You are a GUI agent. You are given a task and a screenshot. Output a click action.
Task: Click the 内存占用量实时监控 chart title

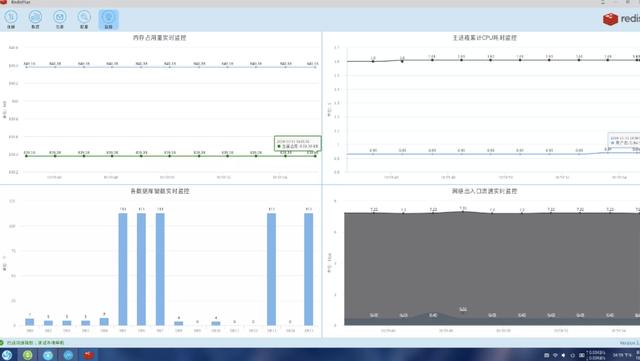(159, 38)
